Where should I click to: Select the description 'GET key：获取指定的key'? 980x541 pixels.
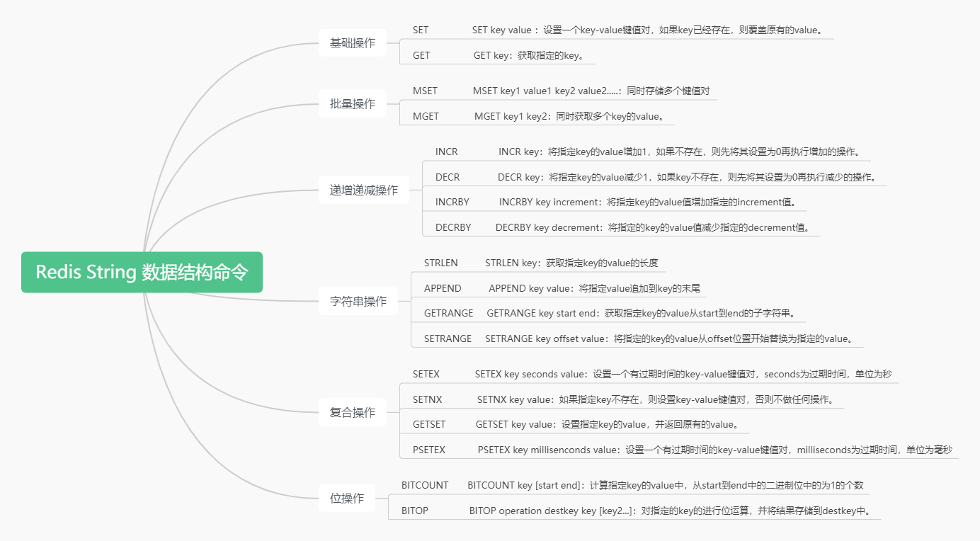(x=529, y=55)
